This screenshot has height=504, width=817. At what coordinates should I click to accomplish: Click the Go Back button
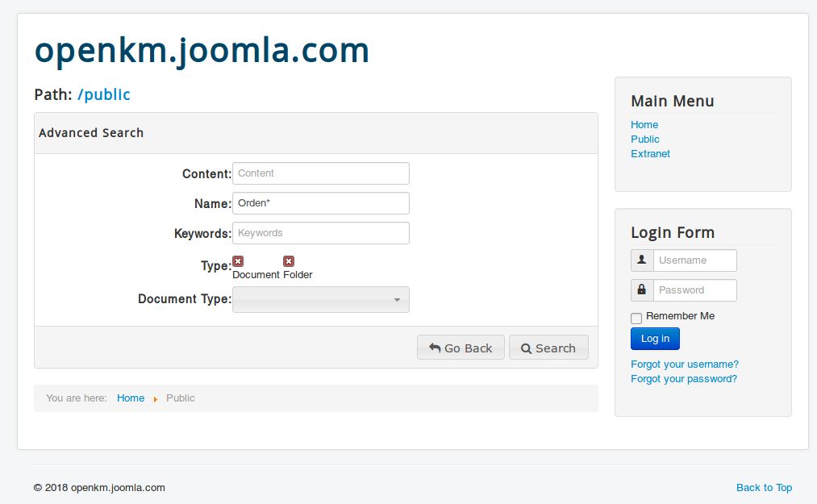click(461, 348)
